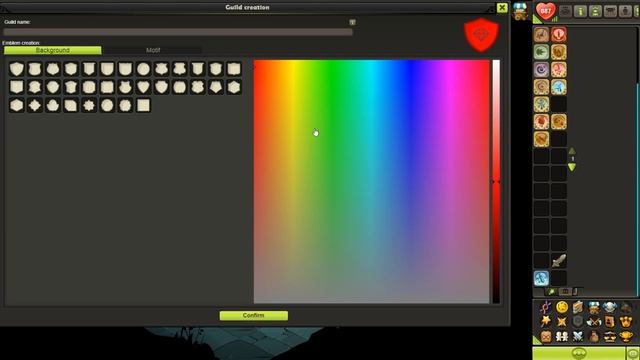Switch to the Background tab
Image resolution: width=640 pixels, height=360 pixels.
(53, 50)
